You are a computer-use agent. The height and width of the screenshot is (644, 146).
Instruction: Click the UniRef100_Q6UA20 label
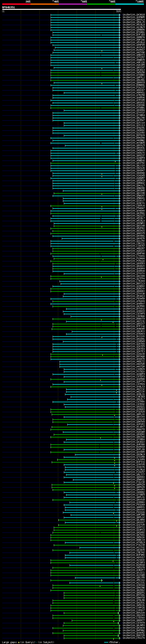pos(133,266)
